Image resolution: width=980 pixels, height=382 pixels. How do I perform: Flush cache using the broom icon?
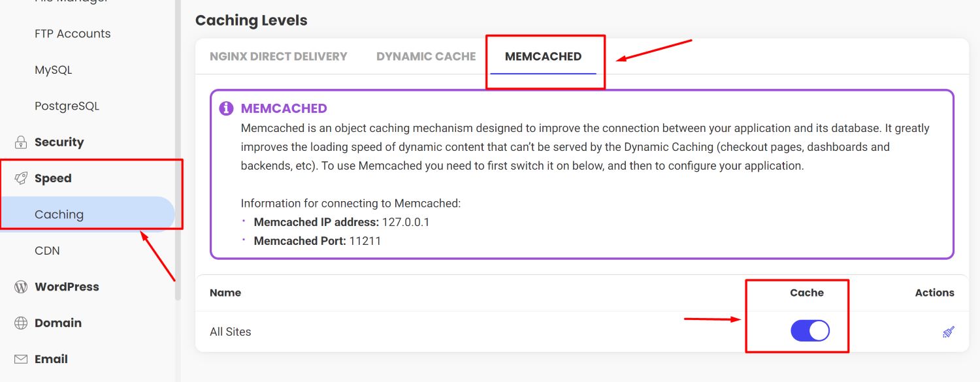tap(949, 332)
